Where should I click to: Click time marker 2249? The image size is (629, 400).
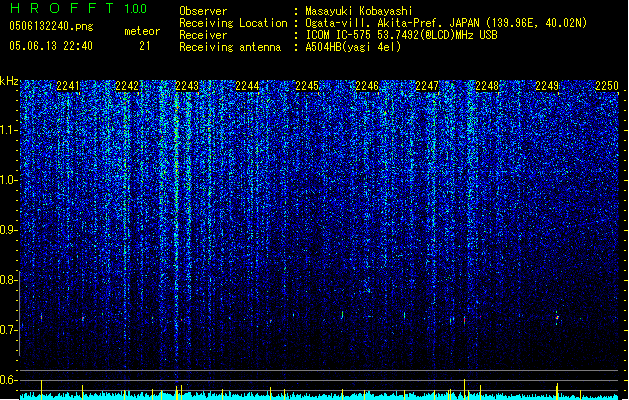(547, 86)
